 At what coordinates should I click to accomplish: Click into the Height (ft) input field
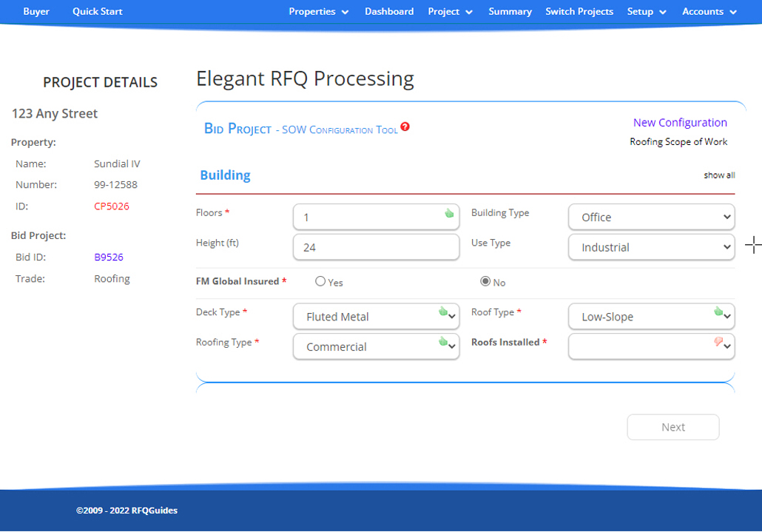pyautogui.click(x=376, y=247)
